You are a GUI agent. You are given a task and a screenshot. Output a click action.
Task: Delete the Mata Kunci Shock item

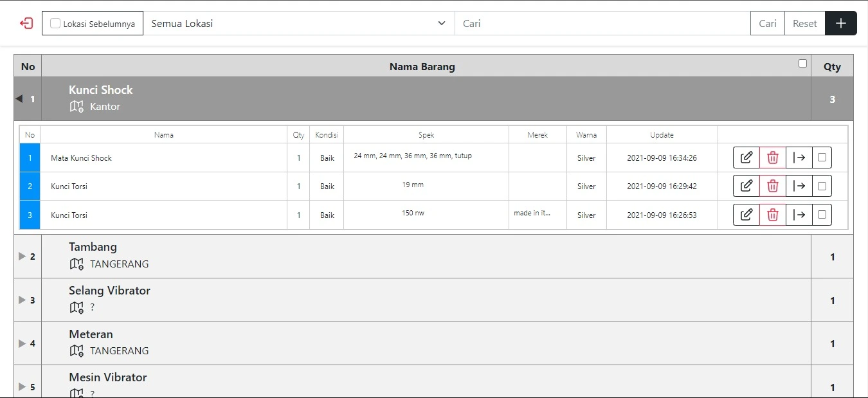click(773, 158)
